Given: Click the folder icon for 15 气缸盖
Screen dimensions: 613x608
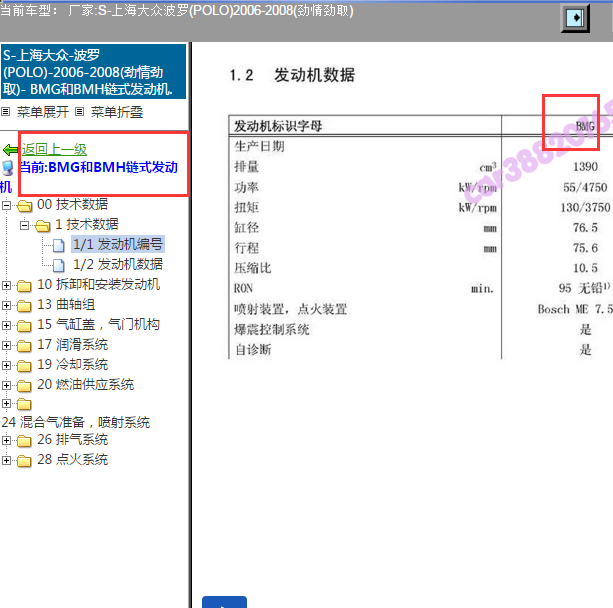Looking at the screenshot, I should pos(24,326).
